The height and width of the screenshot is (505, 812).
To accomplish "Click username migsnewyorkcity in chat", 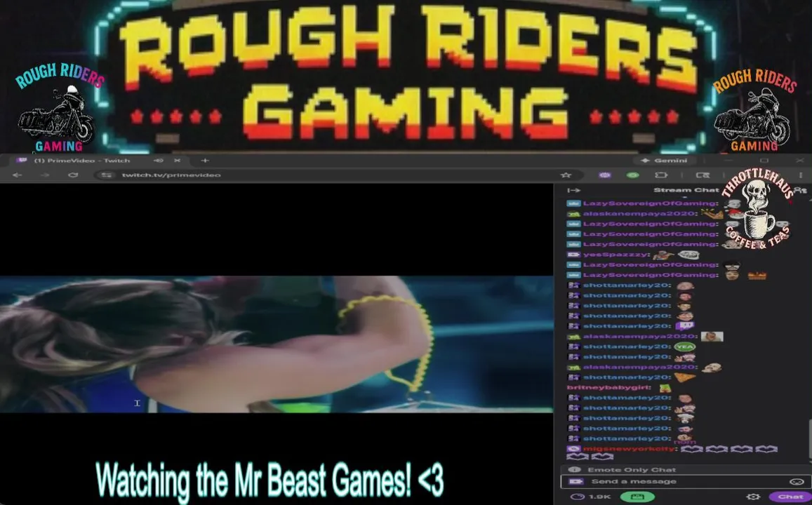I will click(x=629, y=449).
